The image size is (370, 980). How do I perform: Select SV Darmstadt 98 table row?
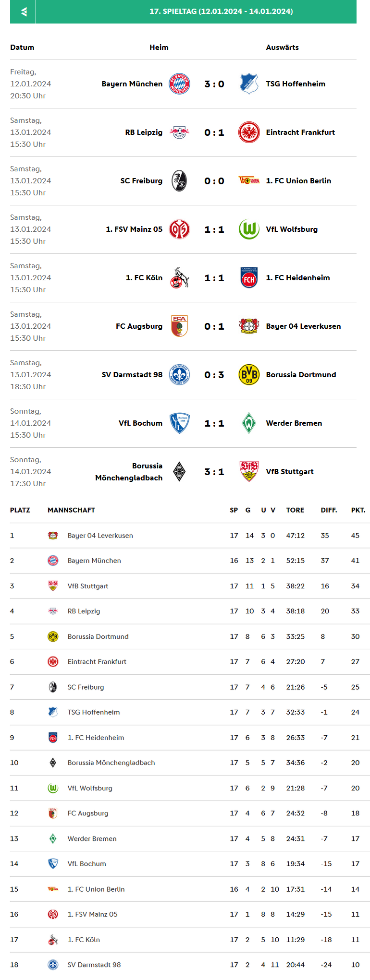pos(94,965)
